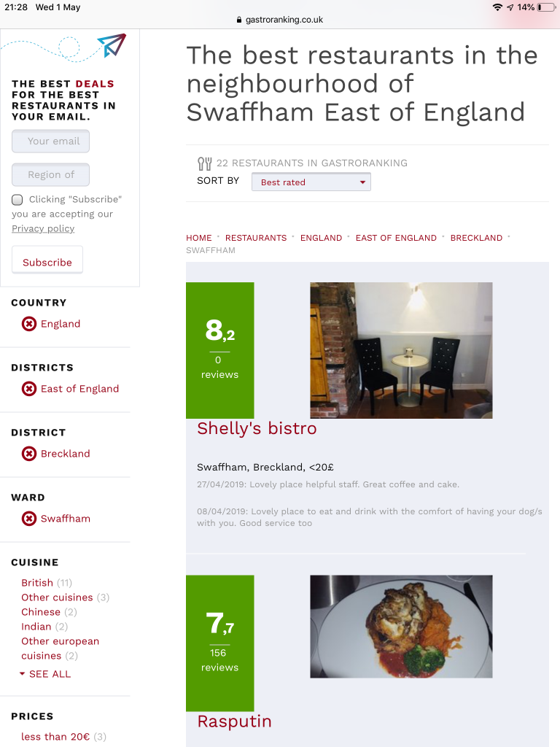Tap the padlock icon in address bar

(x=239, y=20)
